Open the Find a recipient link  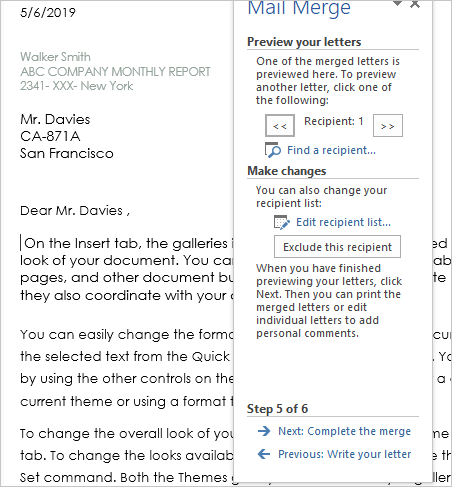coord(331,150)
